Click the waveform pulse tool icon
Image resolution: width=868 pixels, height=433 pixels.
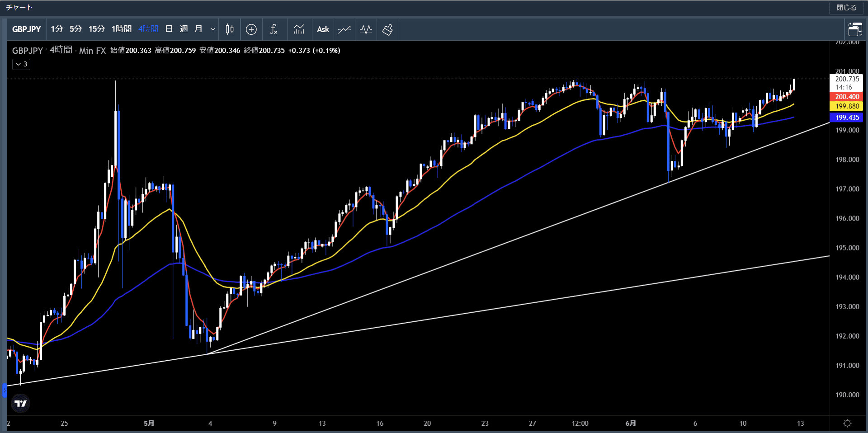366,29
